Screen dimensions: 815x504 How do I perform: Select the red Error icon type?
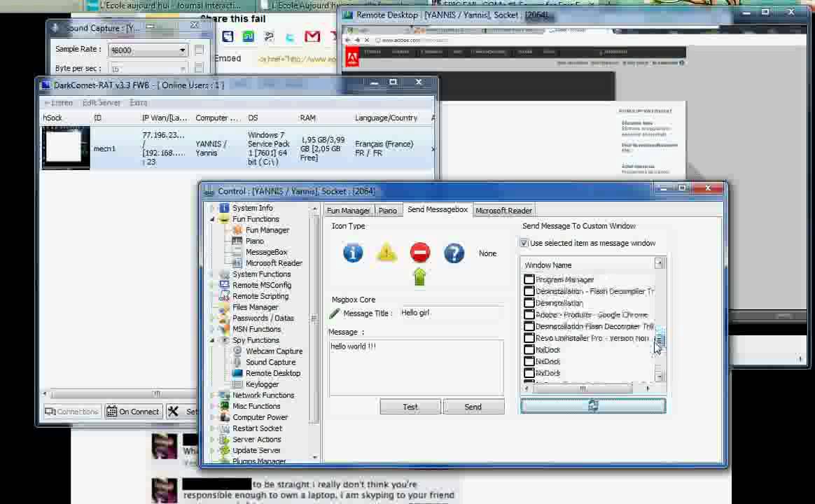point(420,253)
